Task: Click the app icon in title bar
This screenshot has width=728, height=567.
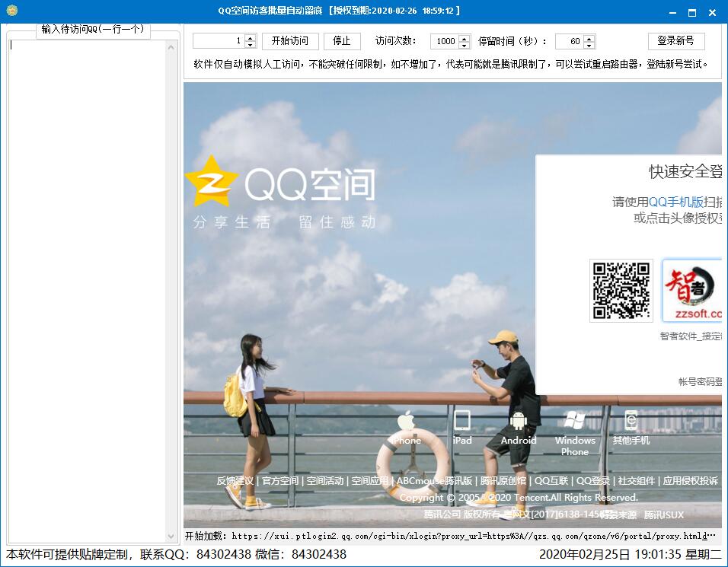Action: pos(11,11)
